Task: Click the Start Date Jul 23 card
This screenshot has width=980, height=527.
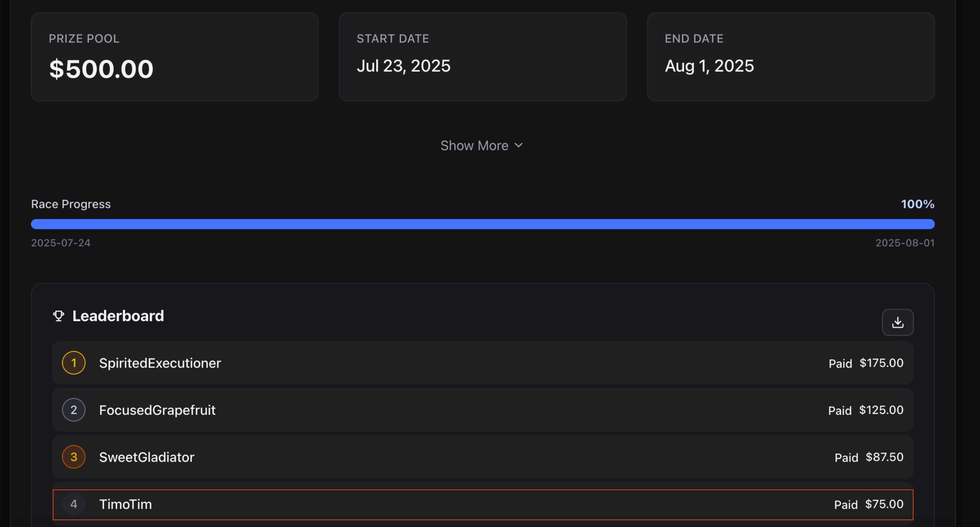Action: click(x=482, y=57)
